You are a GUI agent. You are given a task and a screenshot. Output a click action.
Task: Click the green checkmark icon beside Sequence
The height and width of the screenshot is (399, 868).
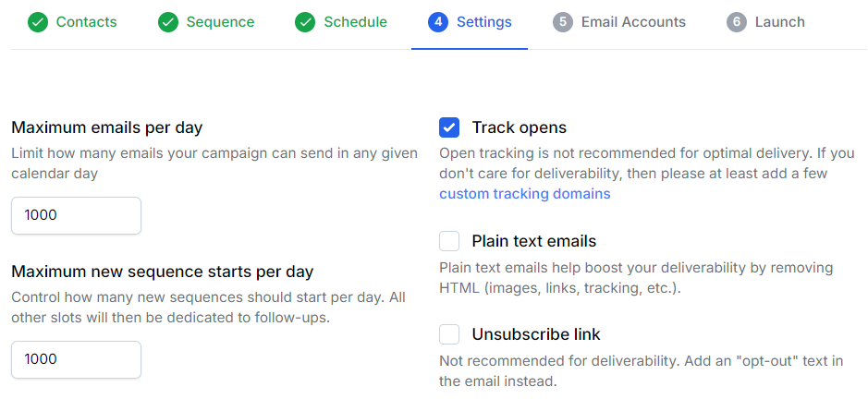[167, 23]
